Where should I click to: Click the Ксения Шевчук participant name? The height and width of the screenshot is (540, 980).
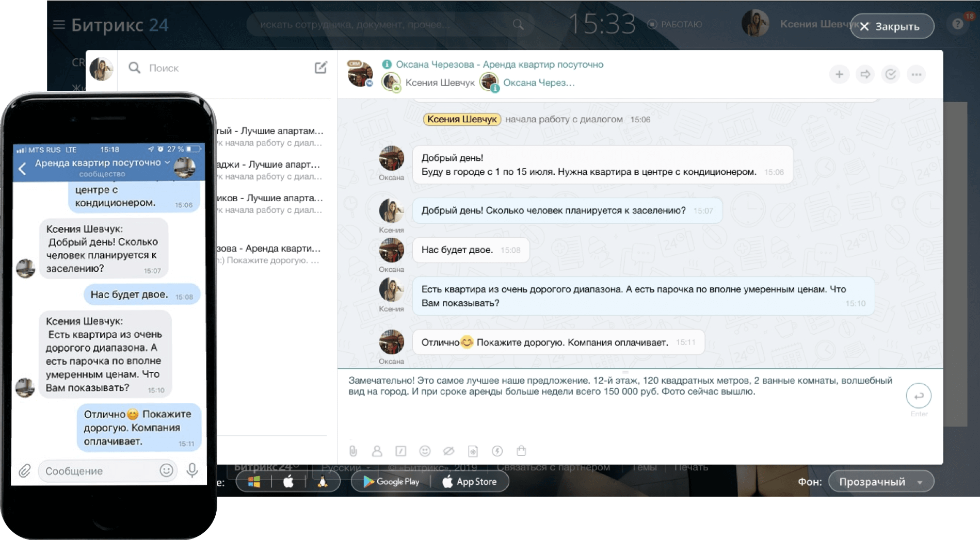tap(440, 83)
